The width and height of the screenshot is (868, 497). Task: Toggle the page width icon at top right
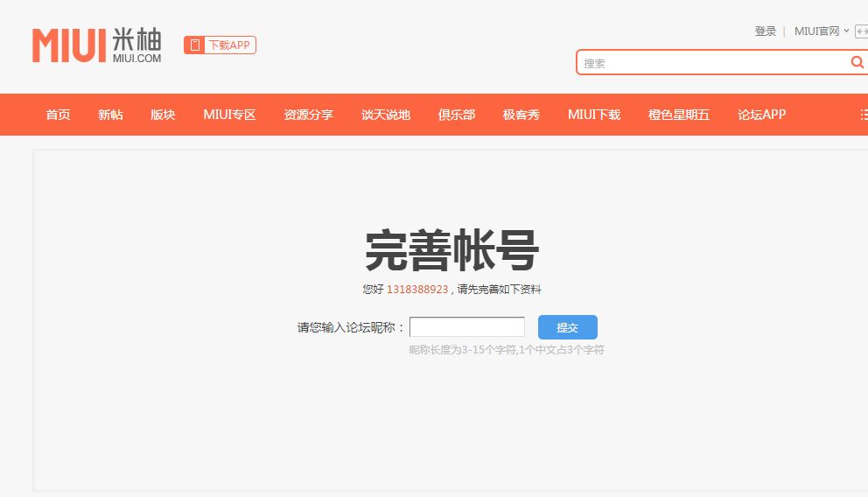pos(861,31)
